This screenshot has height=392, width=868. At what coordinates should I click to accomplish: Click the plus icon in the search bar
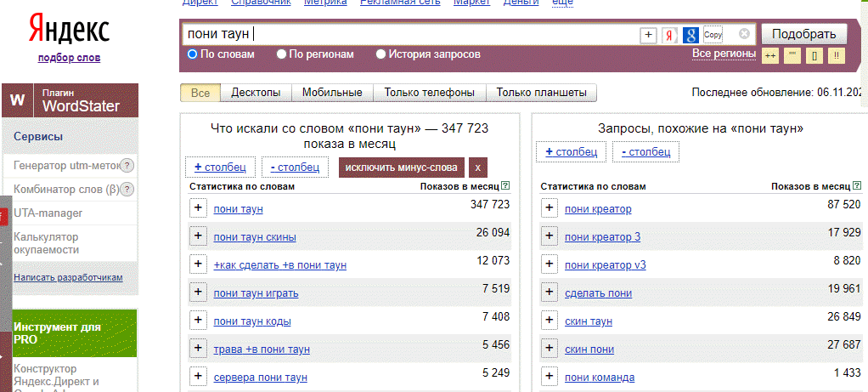648,35
